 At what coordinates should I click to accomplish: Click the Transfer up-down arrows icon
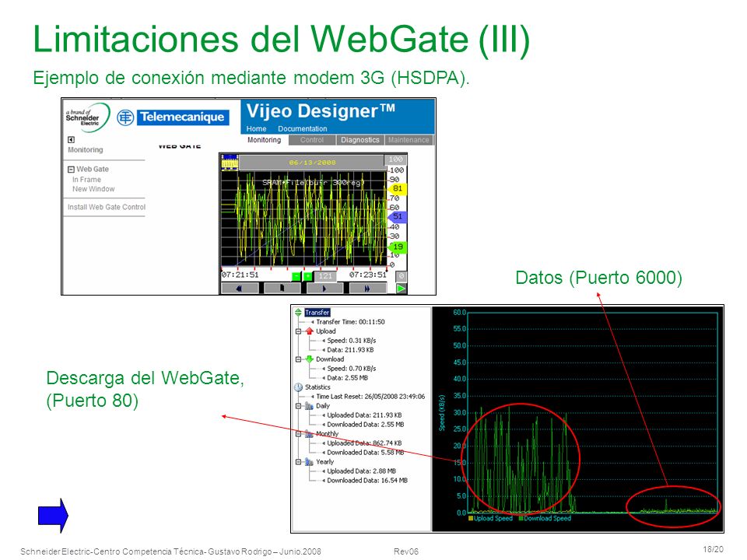pos(298,313)
